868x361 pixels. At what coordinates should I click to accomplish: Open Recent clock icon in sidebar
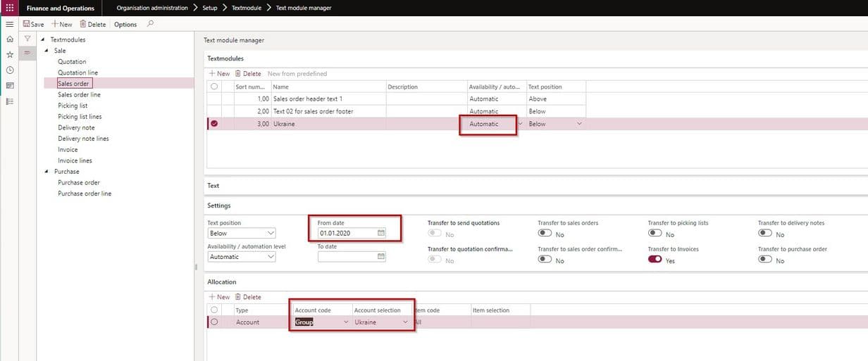click(9, 70)
